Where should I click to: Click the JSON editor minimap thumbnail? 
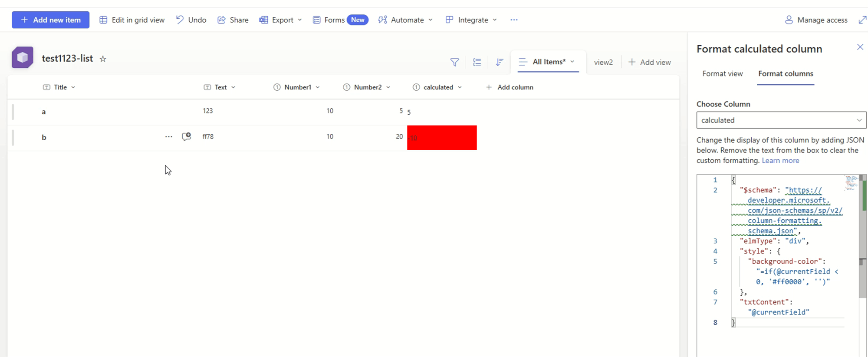851,183
